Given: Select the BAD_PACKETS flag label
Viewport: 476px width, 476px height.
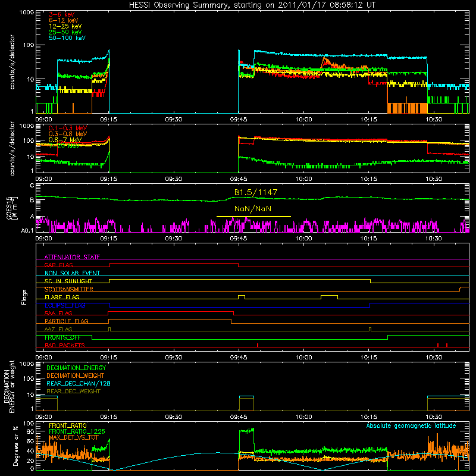Looking at the screenshot, I should [65, 345].
